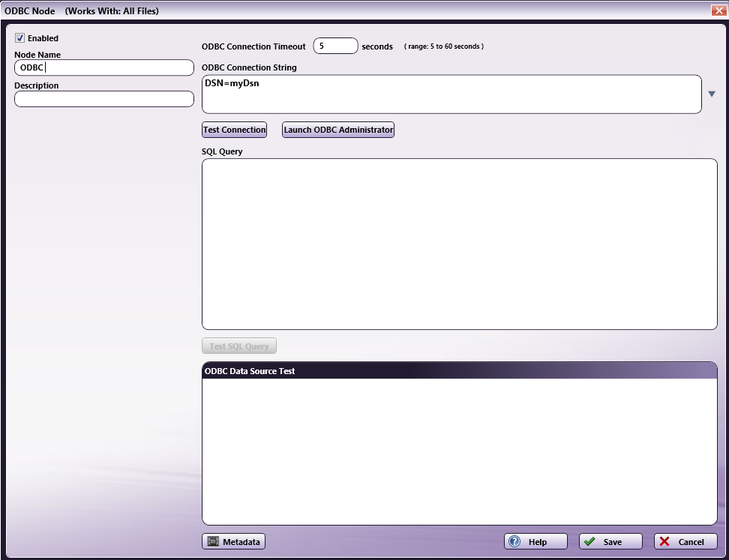The width and height of the screenshot is (729, 560).
Task: Open the ODBC Connection String dropdown
Action: tap(711, 93)
